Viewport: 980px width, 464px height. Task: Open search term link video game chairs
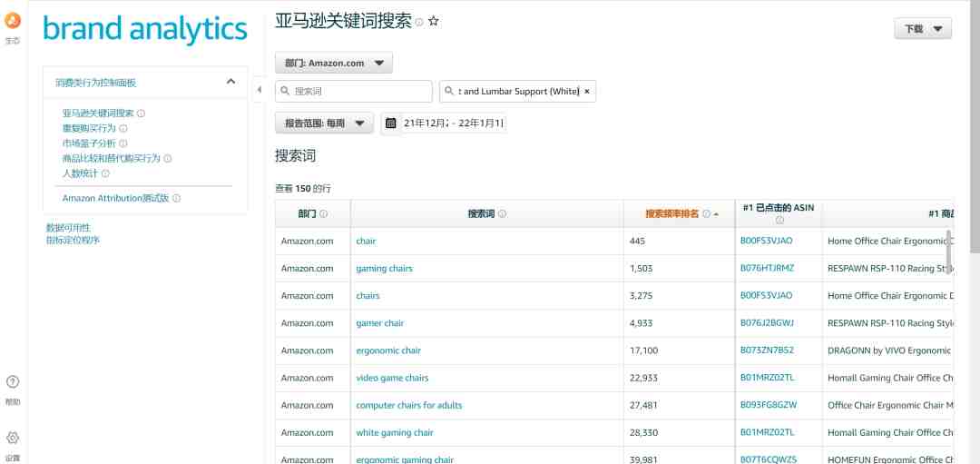(x=393, y=379)
